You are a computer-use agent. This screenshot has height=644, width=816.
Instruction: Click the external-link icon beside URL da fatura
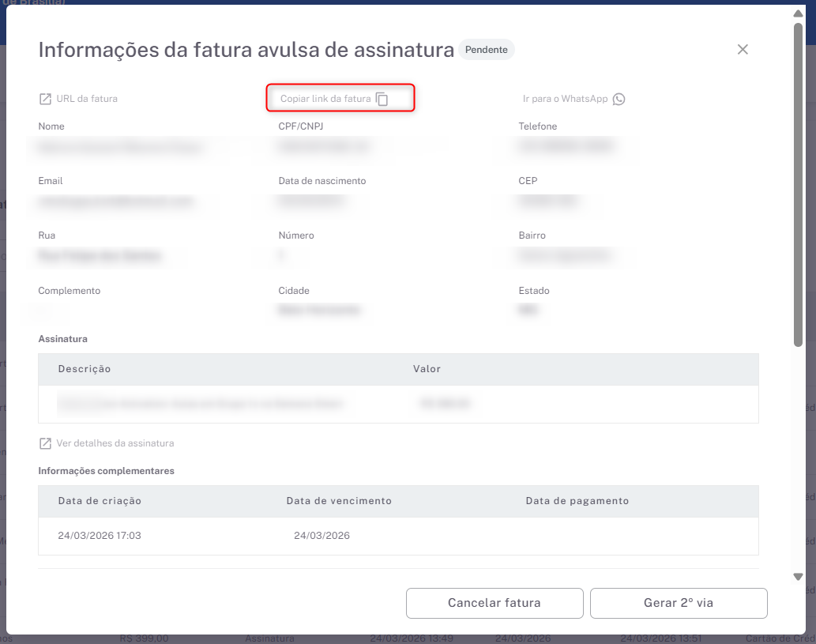point(45,100)
